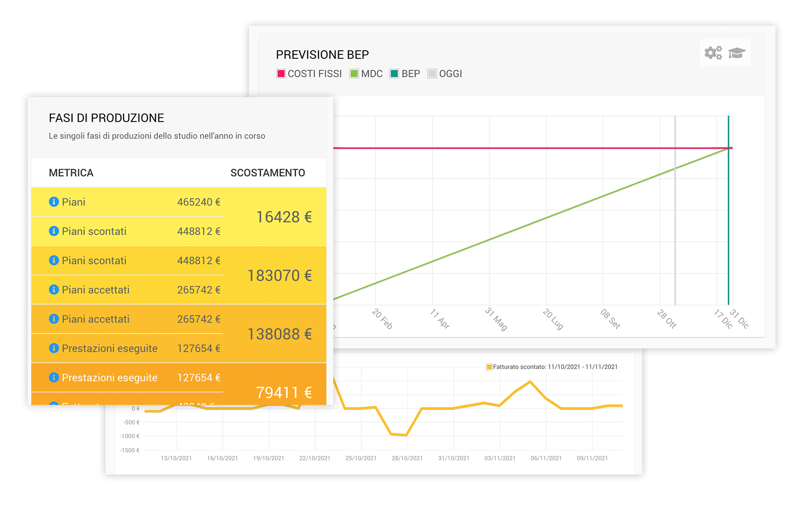The image size is (799, 532).
Task: Click the 28 Ott axis label
Action: click(667, 319)
